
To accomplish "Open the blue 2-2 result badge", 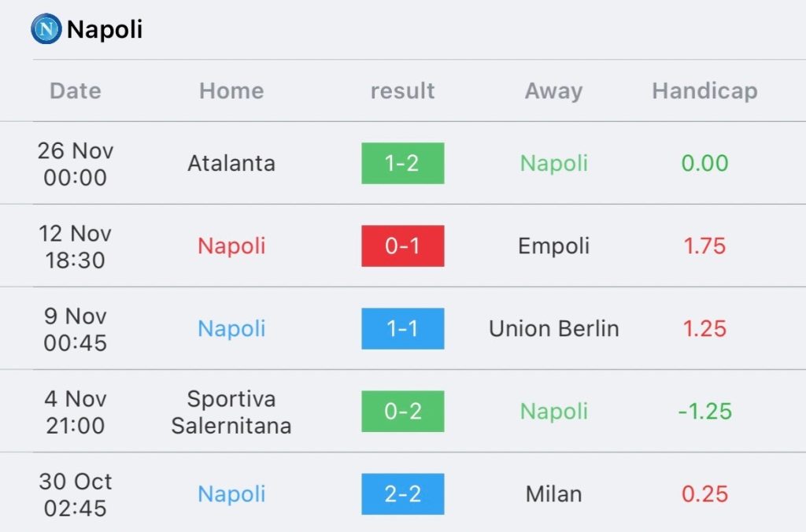I will pyautogui.click(x=402, y=494).
